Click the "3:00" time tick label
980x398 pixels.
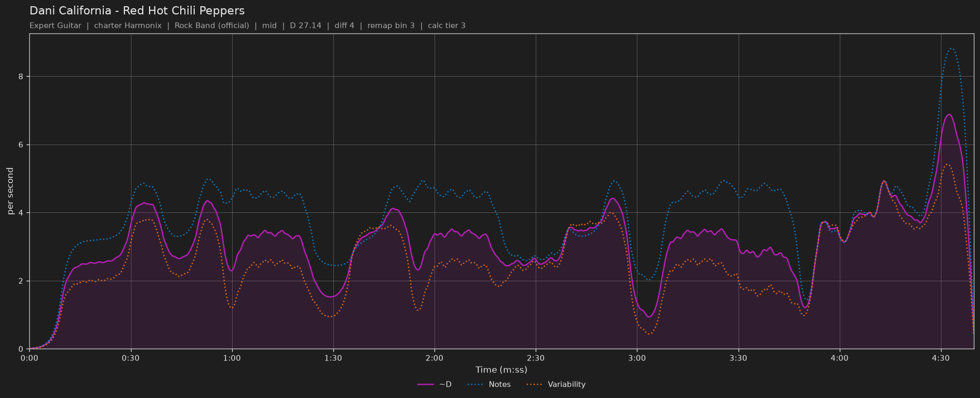click(637, 358)
